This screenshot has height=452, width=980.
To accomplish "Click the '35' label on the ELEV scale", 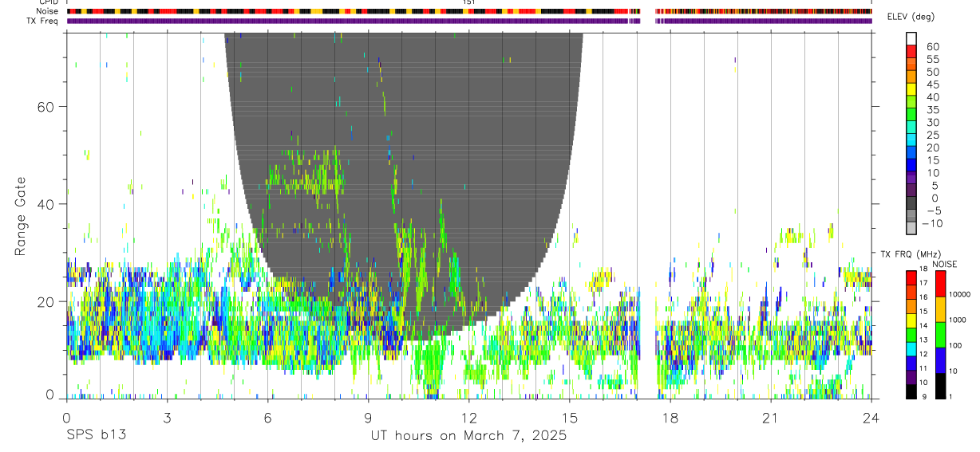I will coord(932,110).
